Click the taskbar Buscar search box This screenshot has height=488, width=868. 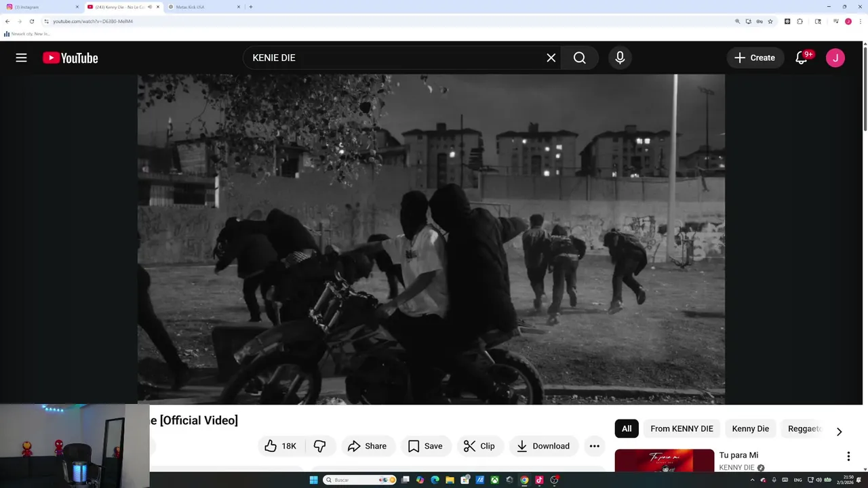pos(359,480)
